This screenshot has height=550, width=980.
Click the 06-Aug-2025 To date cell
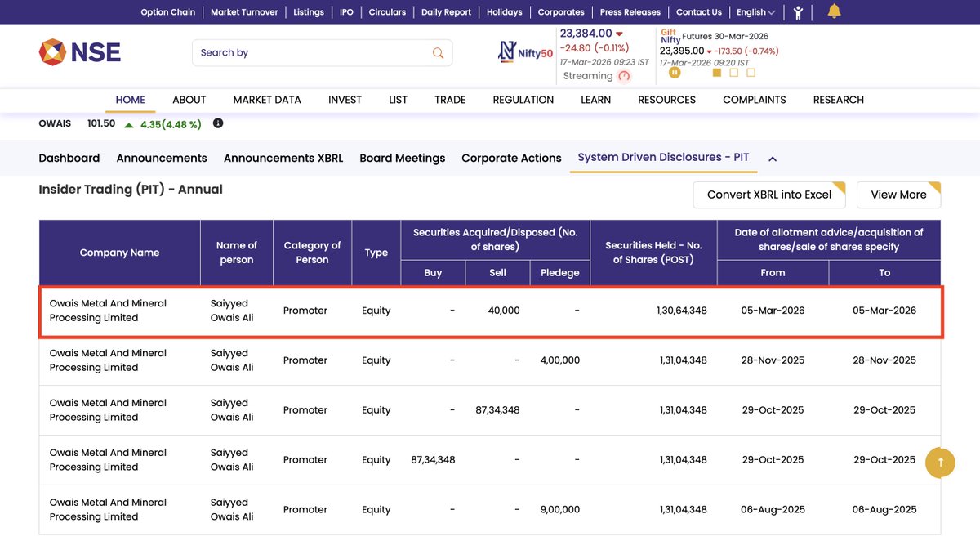(884, 510)
